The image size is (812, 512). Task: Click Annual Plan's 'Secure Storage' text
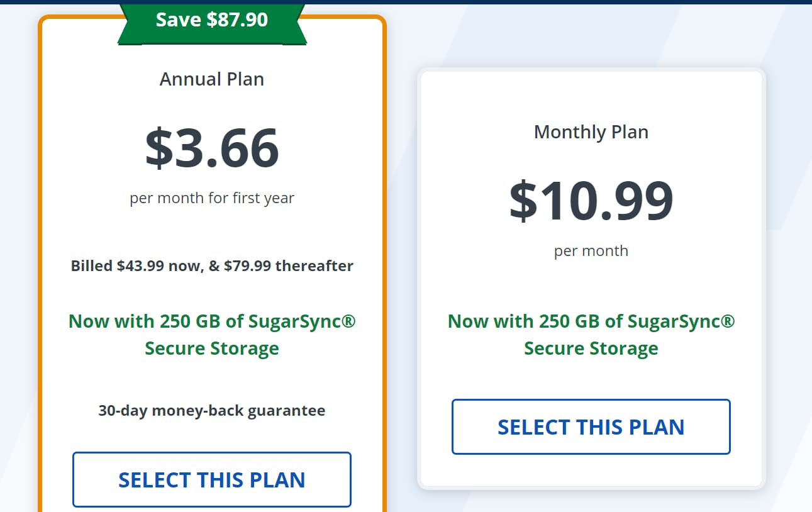pyautogui.click(x=212, y=348)
